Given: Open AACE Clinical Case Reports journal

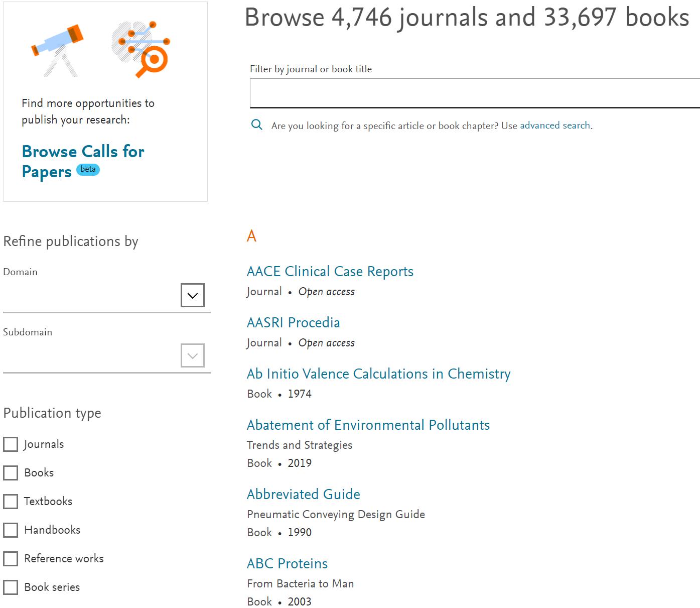Looking at the screenshot, I should pos(330,272).
